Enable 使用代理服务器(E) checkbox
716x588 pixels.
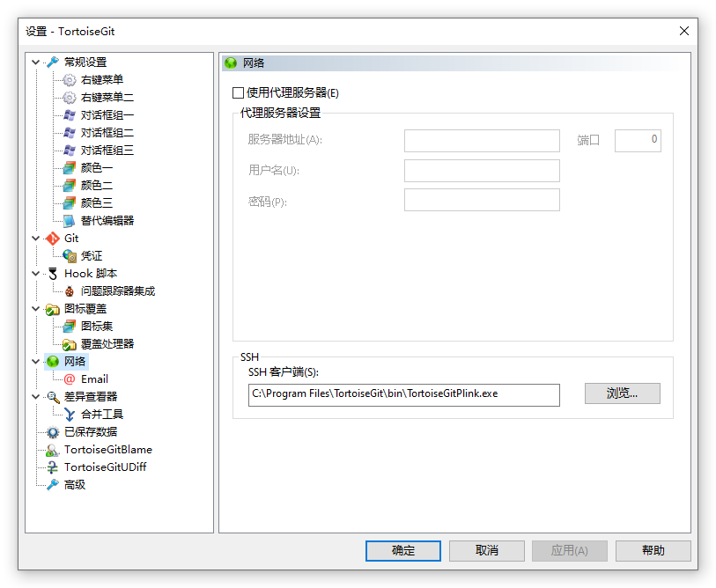[238, 93]
